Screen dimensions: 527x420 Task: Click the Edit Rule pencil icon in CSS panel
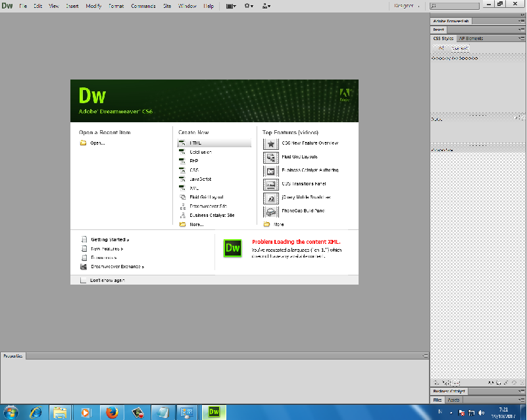[506, 383]
